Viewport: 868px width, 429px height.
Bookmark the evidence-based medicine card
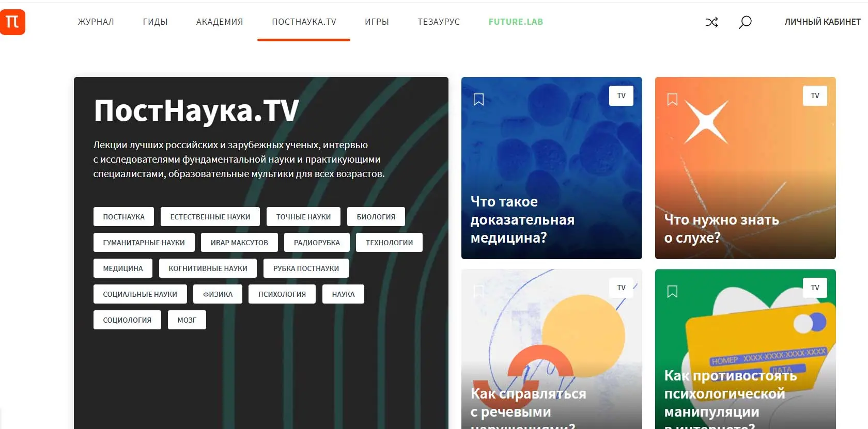coord(478,99)
